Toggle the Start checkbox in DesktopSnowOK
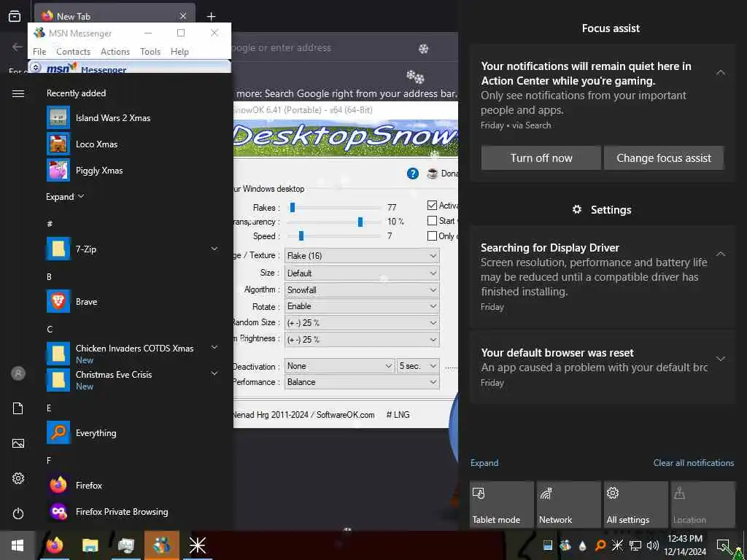 pos(432,220)
